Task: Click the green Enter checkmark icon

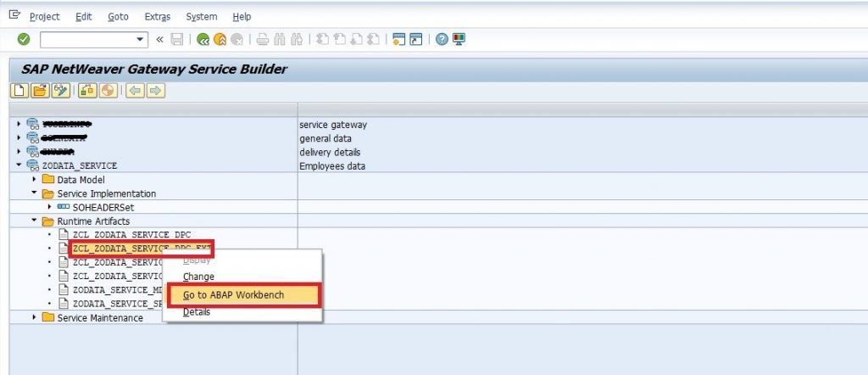Action: point(23,39)
